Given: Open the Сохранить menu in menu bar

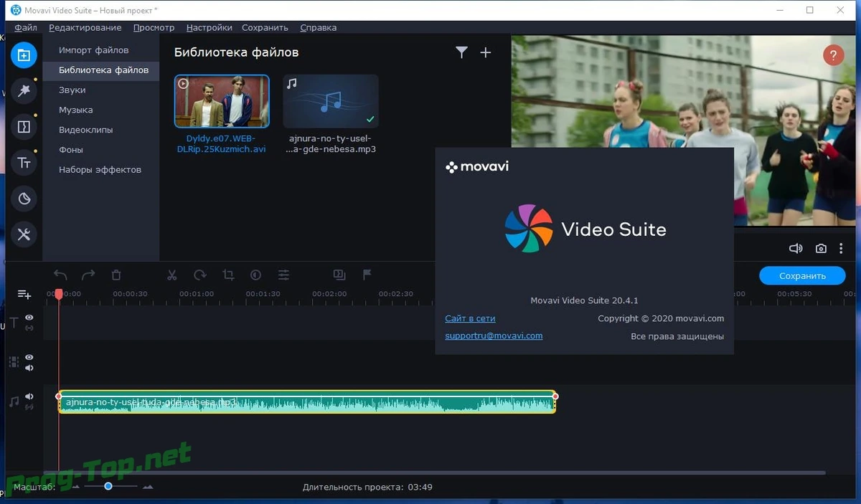Looking at the screenshot, I should pyautogui.click(x=265, y=27).
